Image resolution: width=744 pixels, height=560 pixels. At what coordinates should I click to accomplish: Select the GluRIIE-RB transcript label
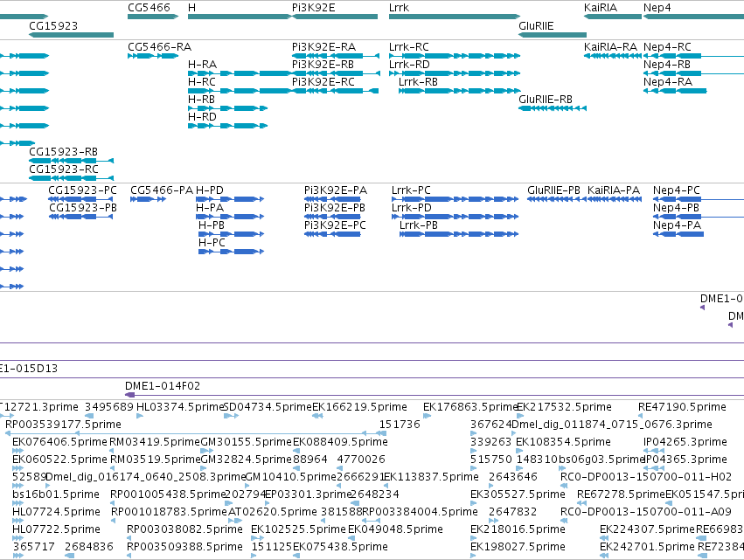546,100
